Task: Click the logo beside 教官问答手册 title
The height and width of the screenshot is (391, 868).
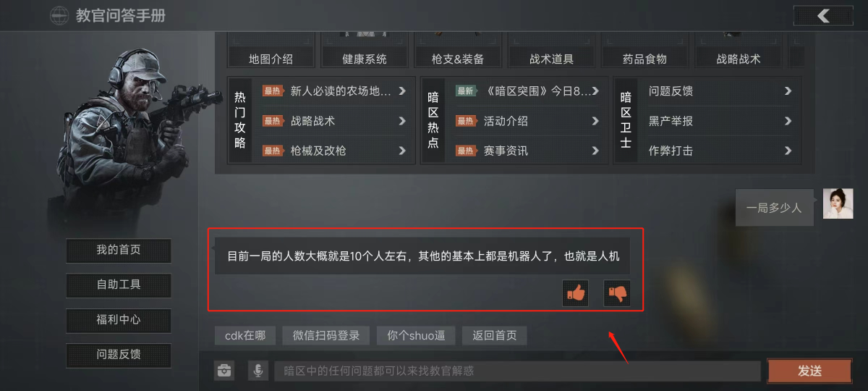Action: click(x=60, y=15)
